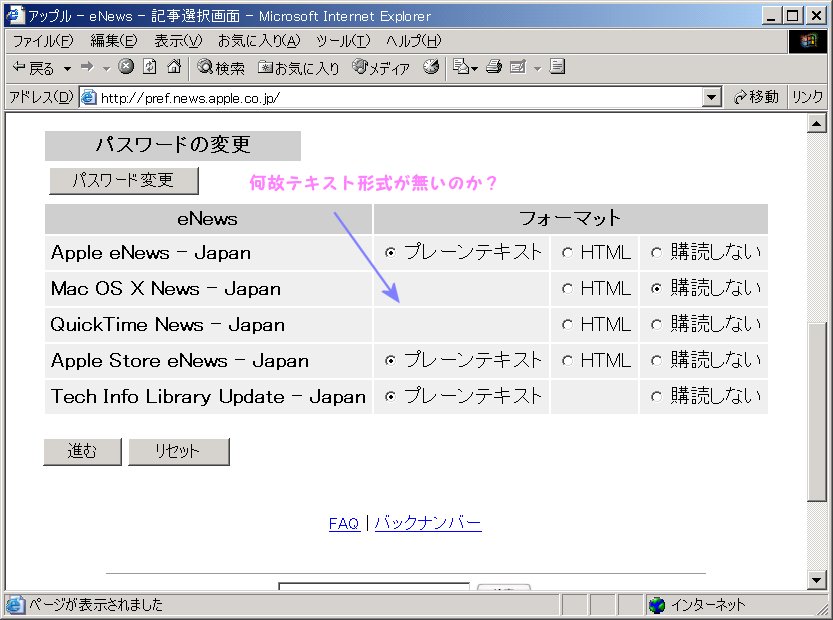Open the FAQ link
Image resolution: width=833 pixels, height=620 pixels.
344,524
